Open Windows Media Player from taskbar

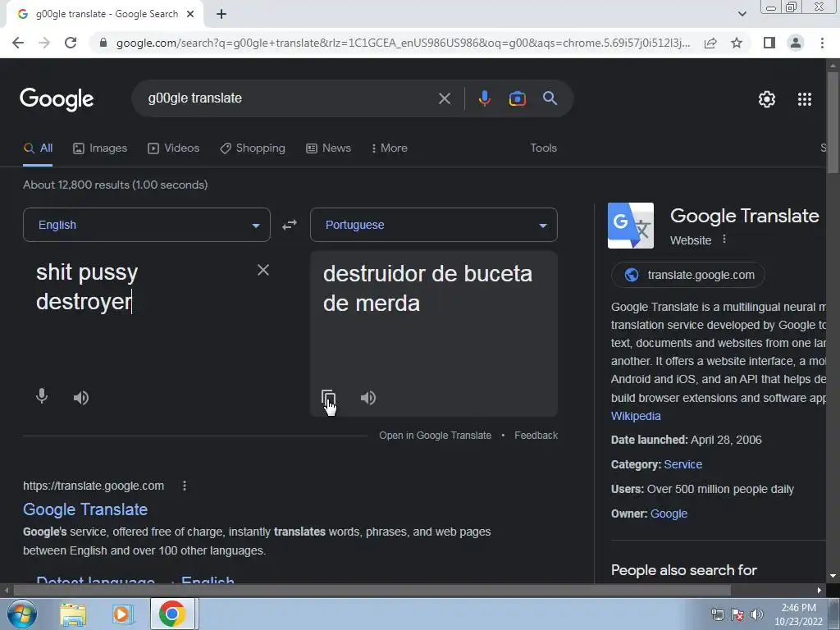[x=121, y=614]
